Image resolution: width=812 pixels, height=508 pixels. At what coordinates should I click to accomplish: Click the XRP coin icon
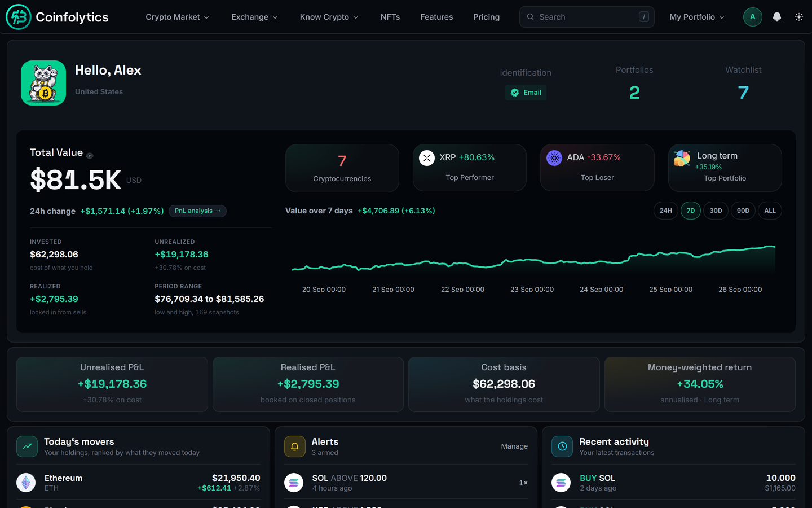click(x=427, y=158)
